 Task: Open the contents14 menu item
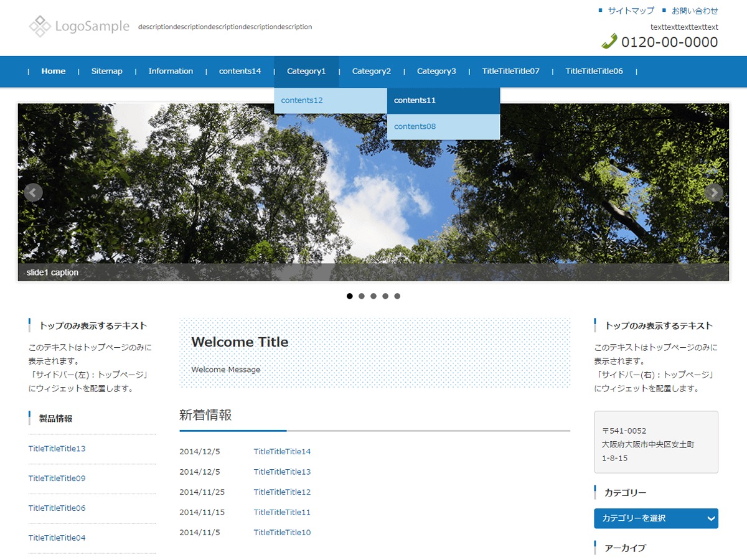240,71
